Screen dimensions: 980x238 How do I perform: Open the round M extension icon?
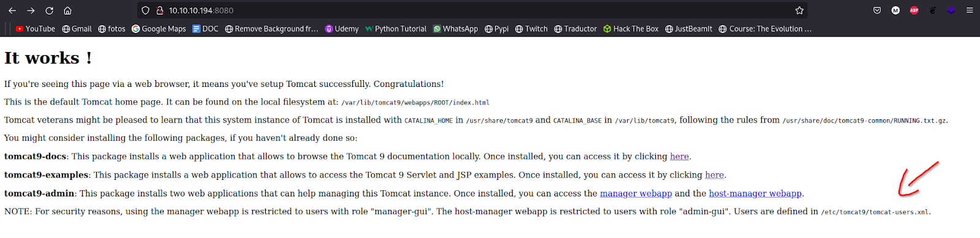click(895, 10)
